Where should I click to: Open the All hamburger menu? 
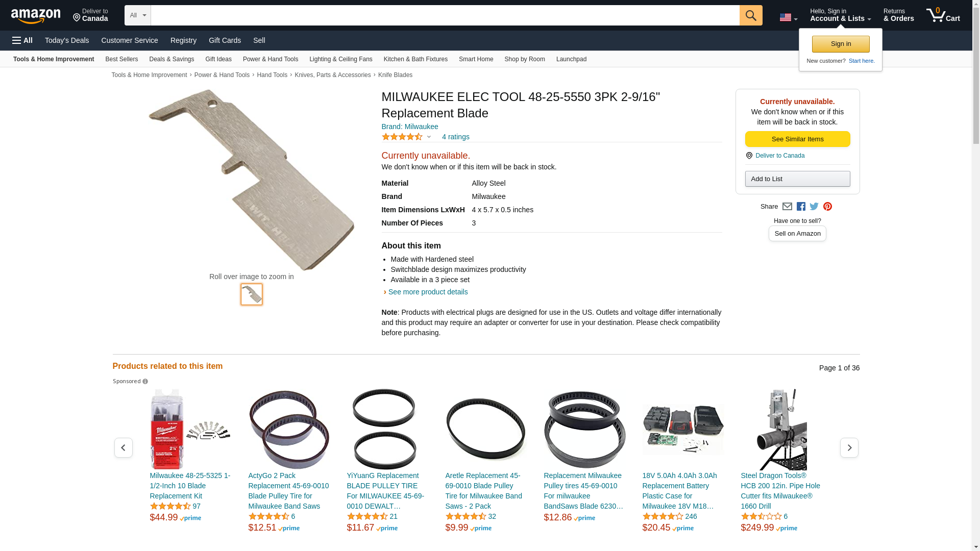click(x=22, y=40)
